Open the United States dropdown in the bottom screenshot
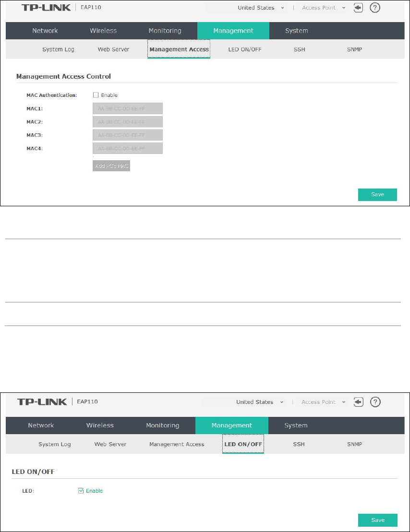Screen dimensions: 410x532 click(260, 402)
